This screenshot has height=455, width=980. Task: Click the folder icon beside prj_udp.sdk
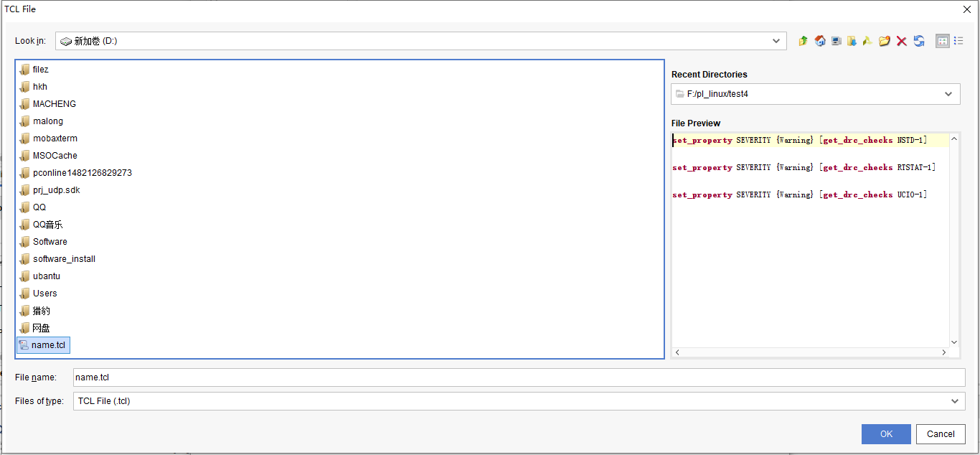pyautogui.click(x=24, y=190)
